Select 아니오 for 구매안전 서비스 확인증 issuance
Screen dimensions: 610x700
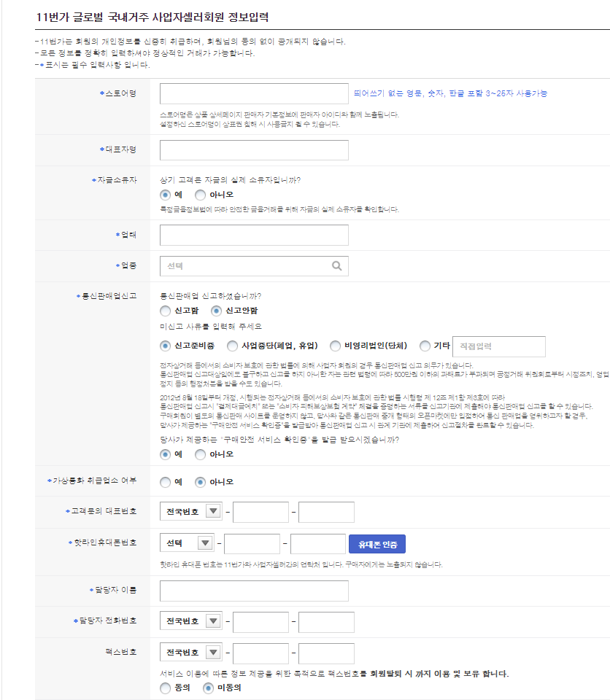point(200,454)
